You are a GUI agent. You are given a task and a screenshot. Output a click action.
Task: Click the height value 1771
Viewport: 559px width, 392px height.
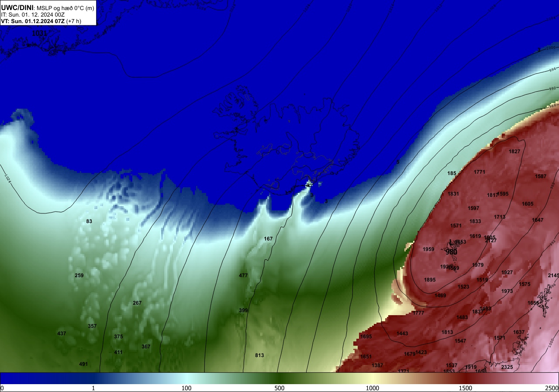click(x=480, y=172)
